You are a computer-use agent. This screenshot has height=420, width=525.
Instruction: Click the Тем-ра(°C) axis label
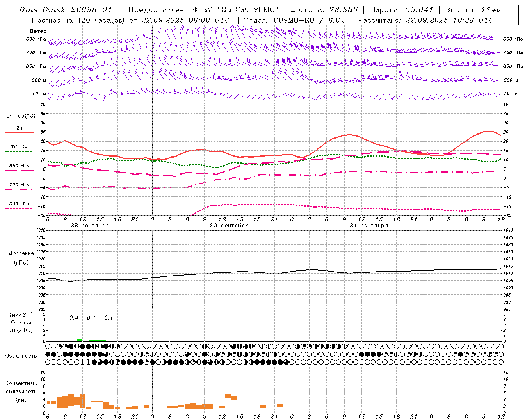coord(19,116)
